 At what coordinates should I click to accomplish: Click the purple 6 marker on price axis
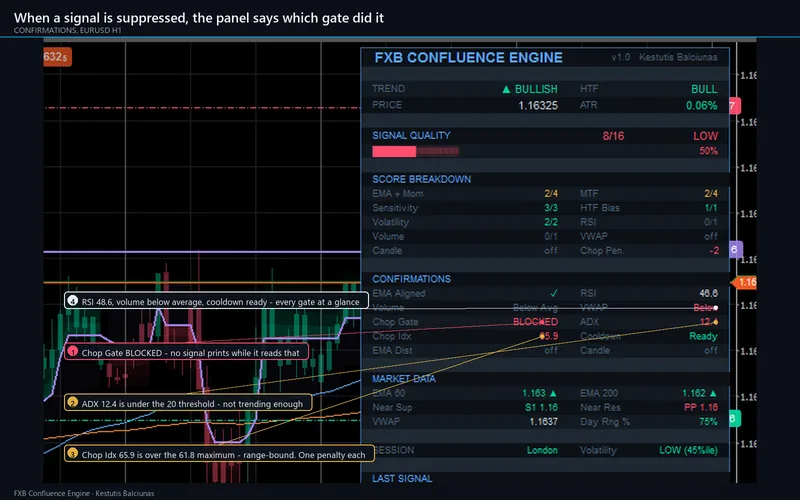pyautogui.click(x=735, y=249)
